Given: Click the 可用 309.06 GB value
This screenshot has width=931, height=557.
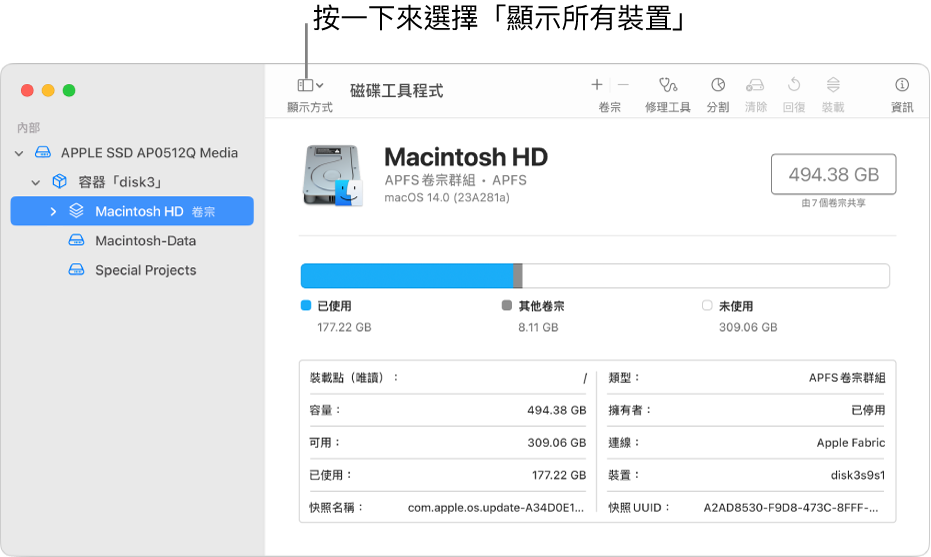Looking at the screenshot, I should coord(556,443).
